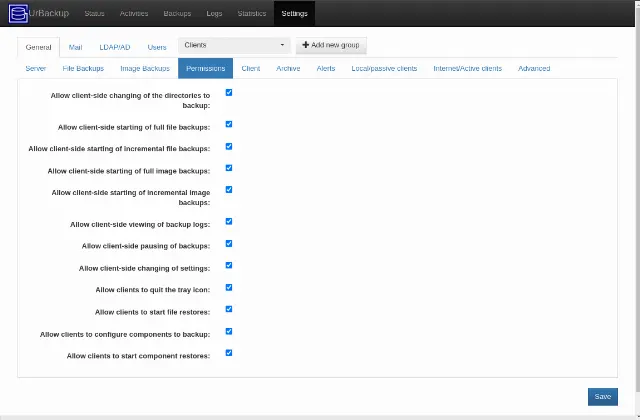Screen dimensions: 640x420
Task: Open the Image Backups sub-tab
Action: tap(145, 69)
